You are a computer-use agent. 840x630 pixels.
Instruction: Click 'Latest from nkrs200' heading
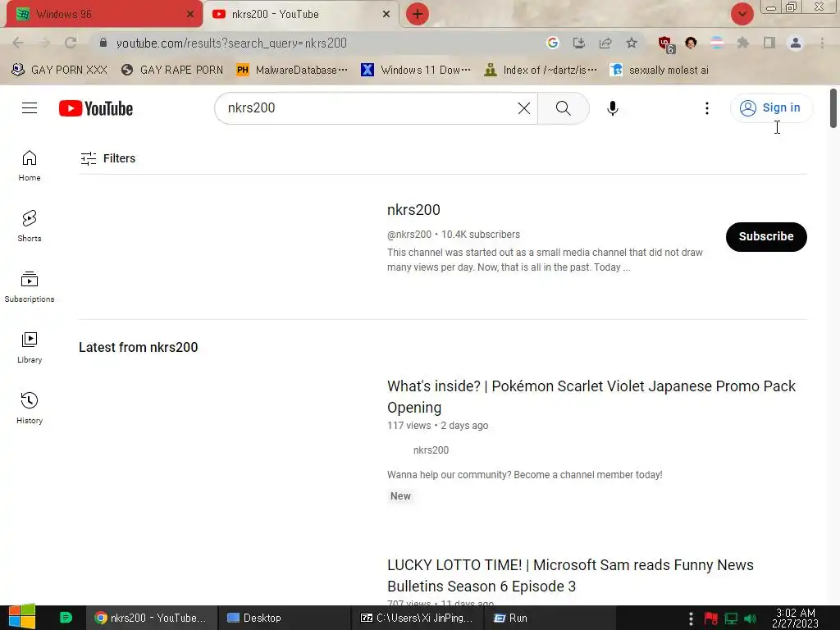[x=138, y=347]
